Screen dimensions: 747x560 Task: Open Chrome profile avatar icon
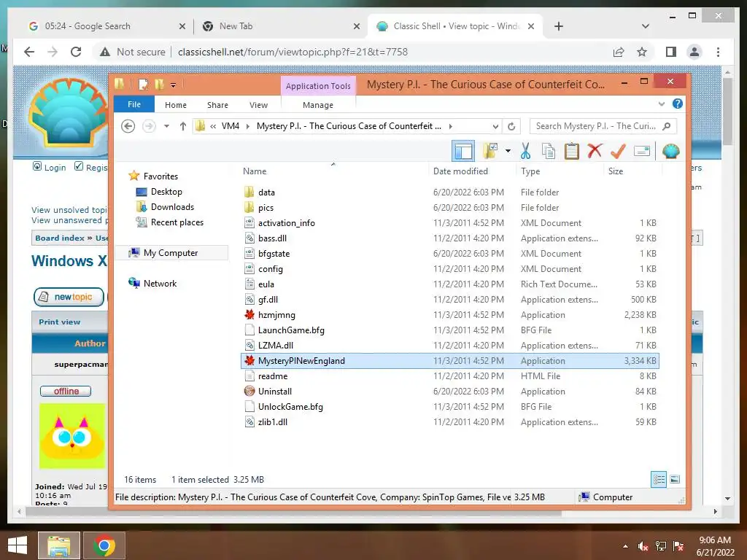[694, 52]
